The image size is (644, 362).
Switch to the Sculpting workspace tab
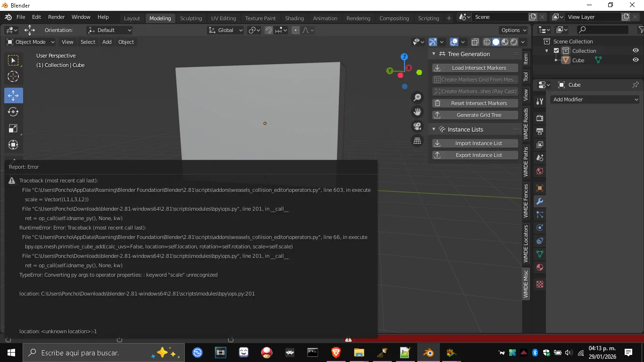[190, 18]
